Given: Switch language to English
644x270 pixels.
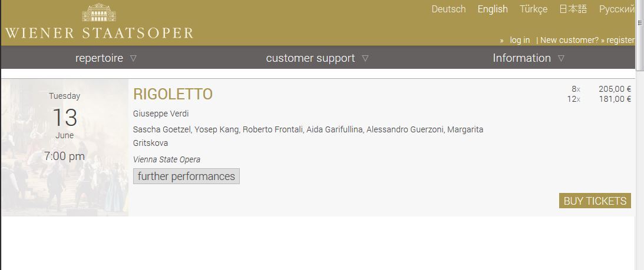Looking at the screenshot, I should click(x=493, y=9).
